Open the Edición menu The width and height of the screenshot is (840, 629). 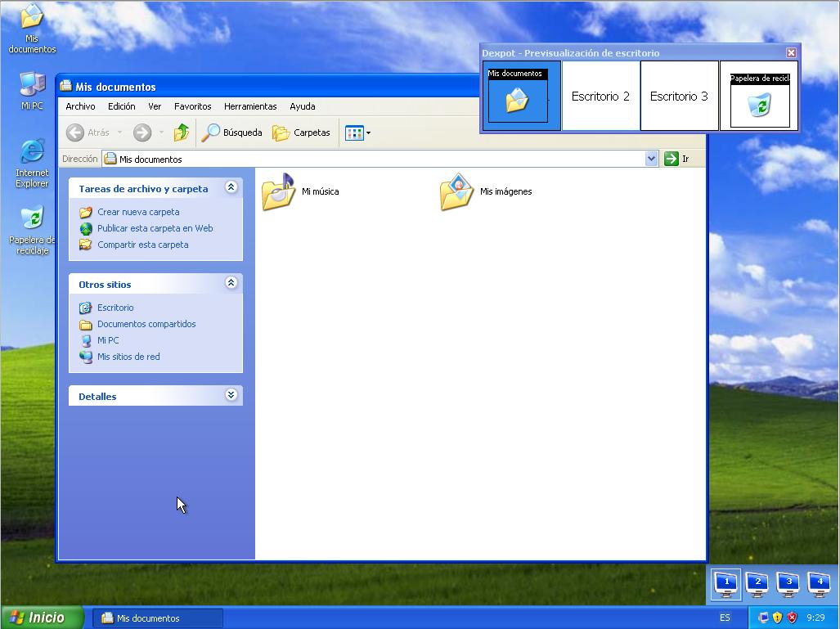point(122,106)
